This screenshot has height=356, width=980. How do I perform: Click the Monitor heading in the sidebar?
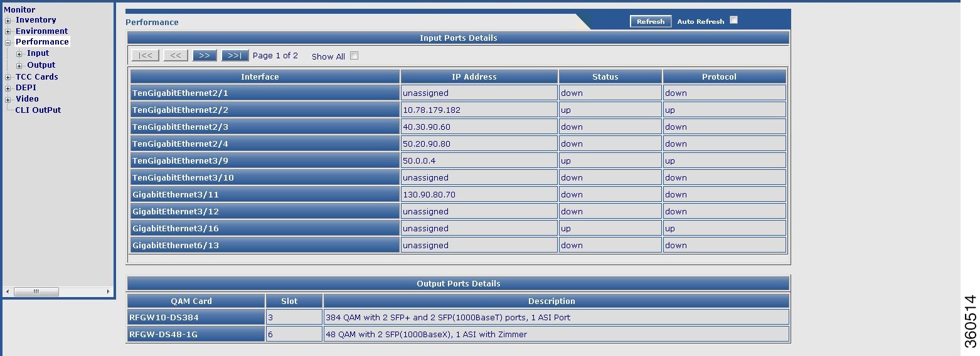[x=19, y=9]
